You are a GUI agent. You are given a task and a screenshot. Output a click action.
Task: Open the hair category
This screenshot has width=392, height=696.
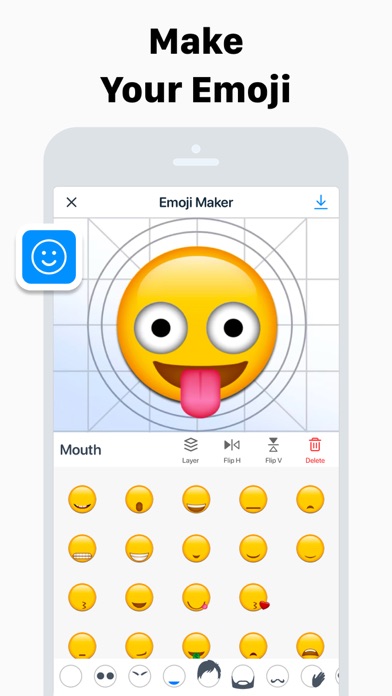tap(209, 674)
